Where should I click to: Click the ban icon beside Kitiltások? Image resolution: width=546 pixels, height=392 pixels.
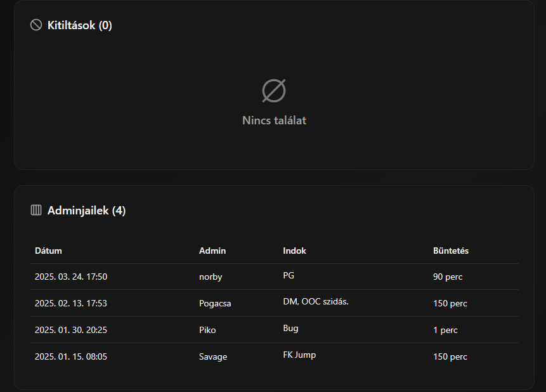[36, 25]
